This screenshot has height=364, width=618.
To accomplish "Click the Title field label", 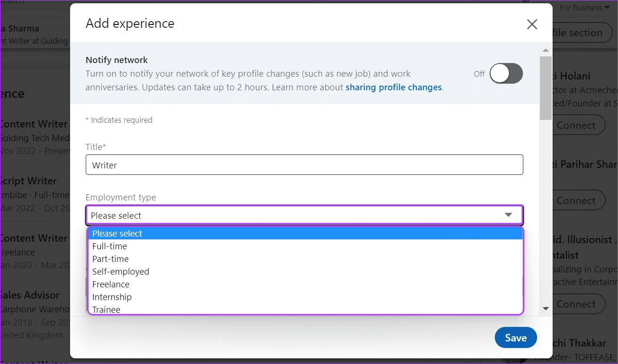I will [x=96, y=147].
